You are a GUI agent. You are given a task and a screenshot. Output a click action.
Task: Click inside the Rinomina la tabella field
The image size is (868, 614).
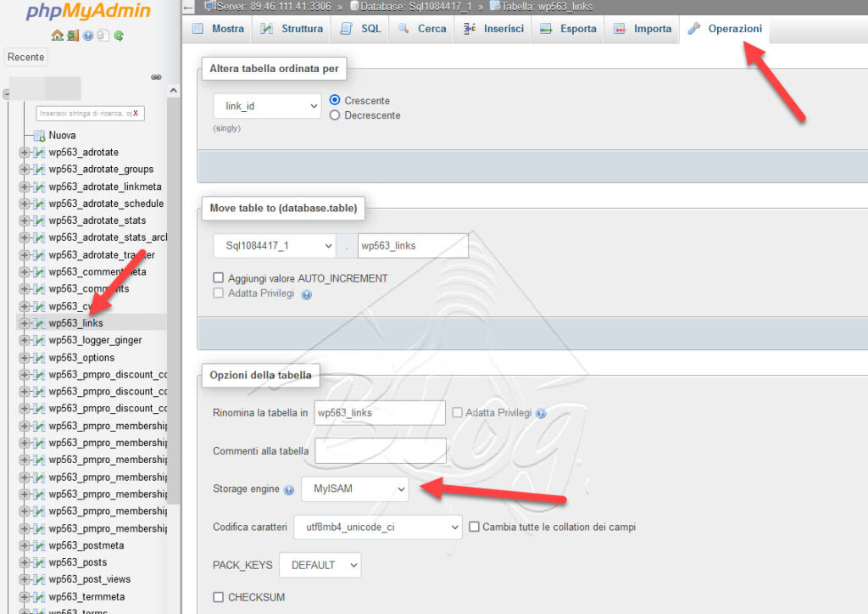pyautogui.click(x=379, y=412)
